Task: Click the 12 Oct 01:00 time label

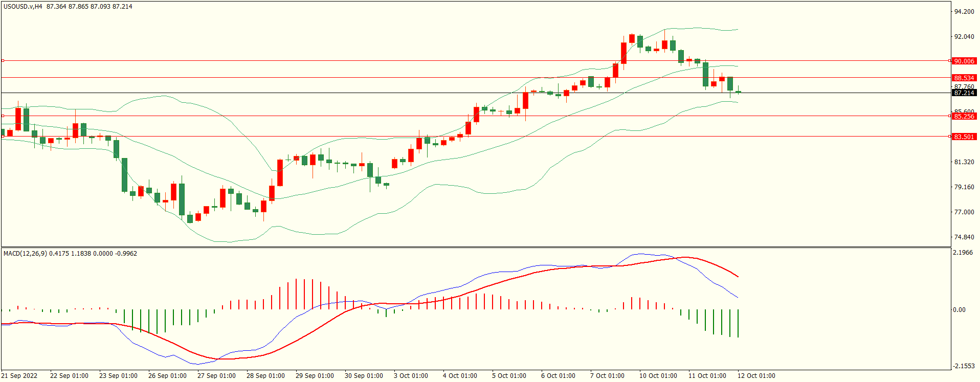Action: pos(756,376)
